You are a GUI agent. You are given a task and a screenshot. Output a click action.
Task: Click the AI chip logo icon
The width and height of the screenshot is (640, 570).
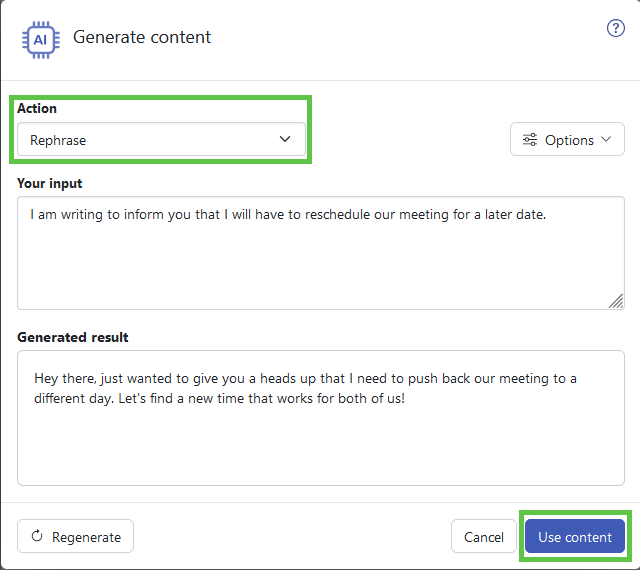point(41,40)
